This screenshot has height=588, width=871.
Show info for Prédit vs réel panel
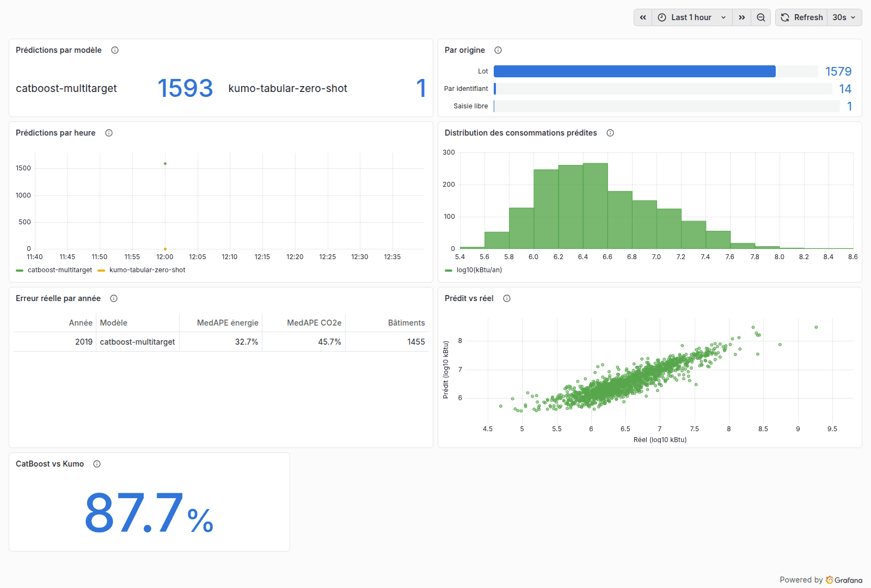point(507,298)
